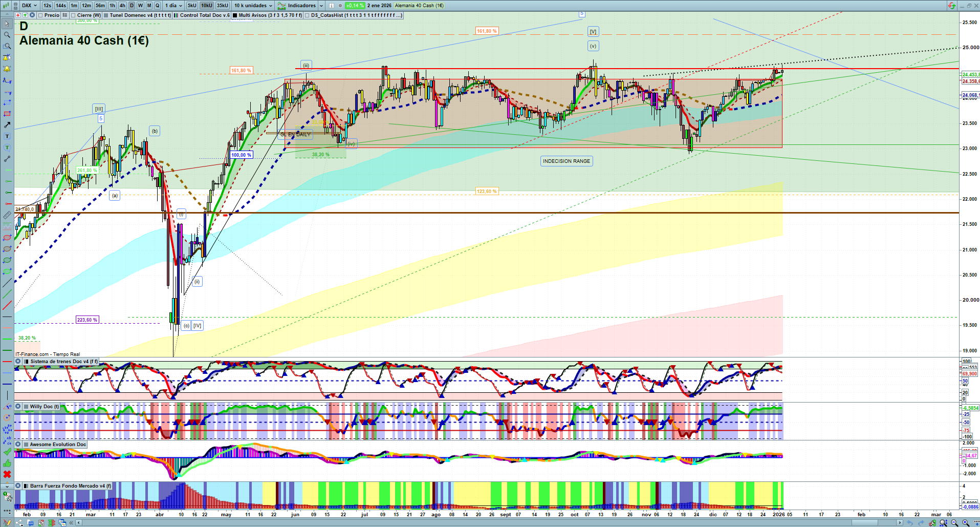
Task: Open the 10 k unidades dropdown
Action: (253, 6)
